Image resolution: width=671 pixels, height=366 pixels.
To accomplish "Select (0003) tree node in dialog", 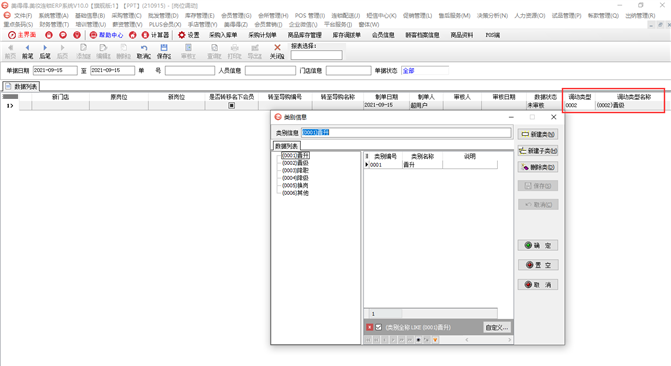I will click(x=295, y=170).
